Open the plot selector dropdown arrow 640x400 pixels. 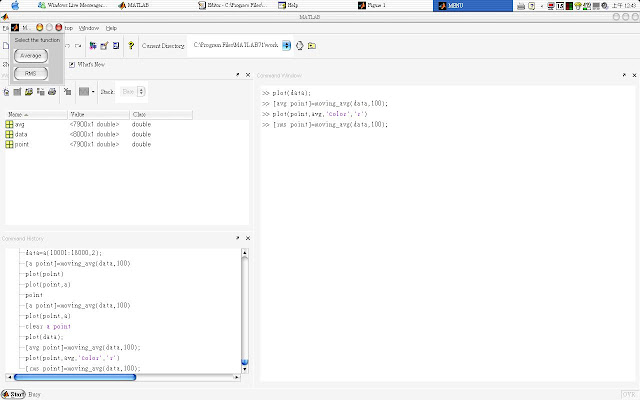tap(93, 92)
